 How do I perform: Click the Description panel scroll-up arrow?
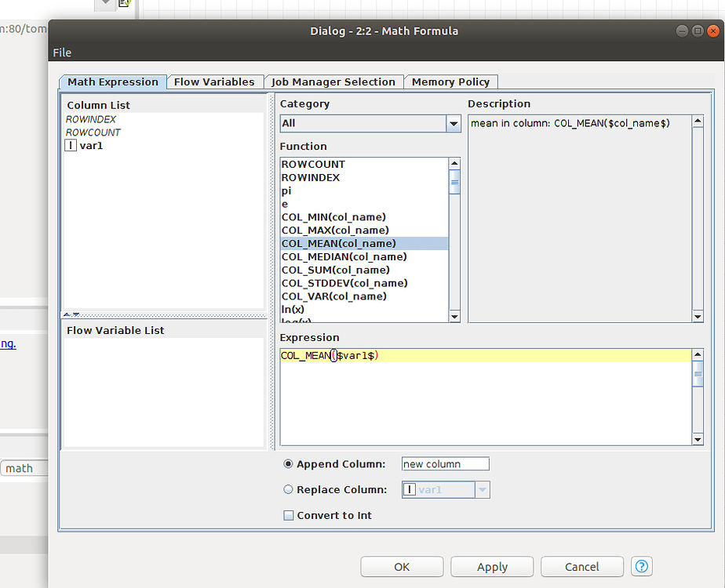(x=698, y=122)
